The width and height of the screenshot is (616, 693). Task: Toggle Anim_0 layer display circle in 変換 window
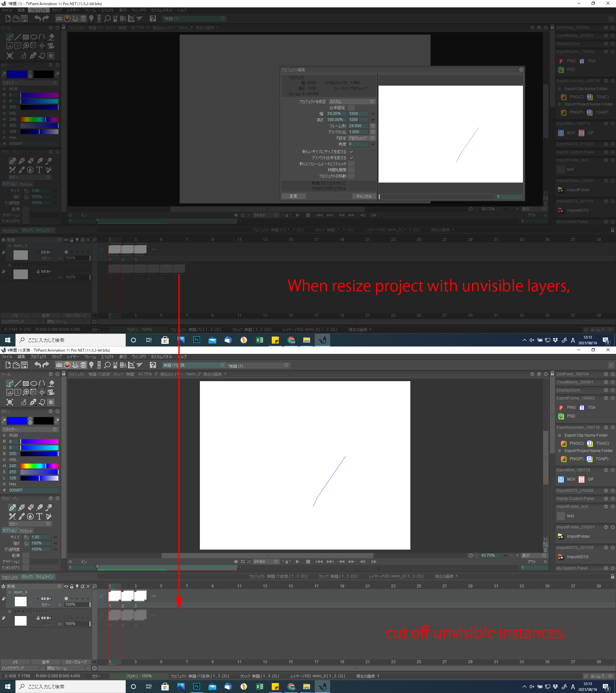coord(66,598)
